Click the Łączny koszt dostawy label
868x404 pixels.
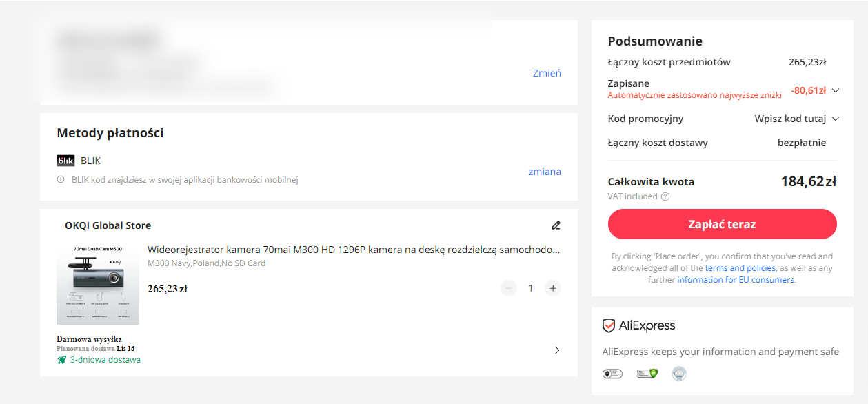(658, 143)
